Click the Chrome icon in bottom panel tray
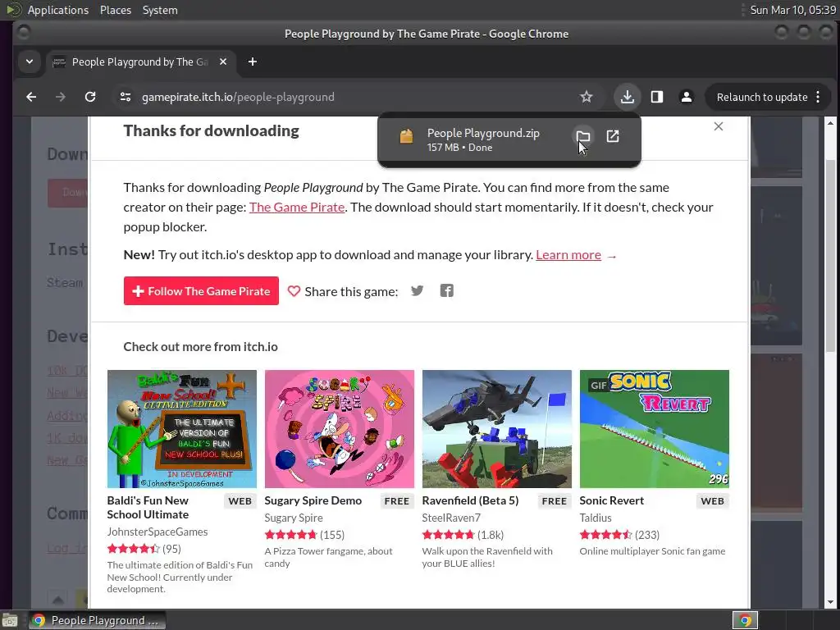This screenshot has width=840, height=630. (x=745, y=620)
